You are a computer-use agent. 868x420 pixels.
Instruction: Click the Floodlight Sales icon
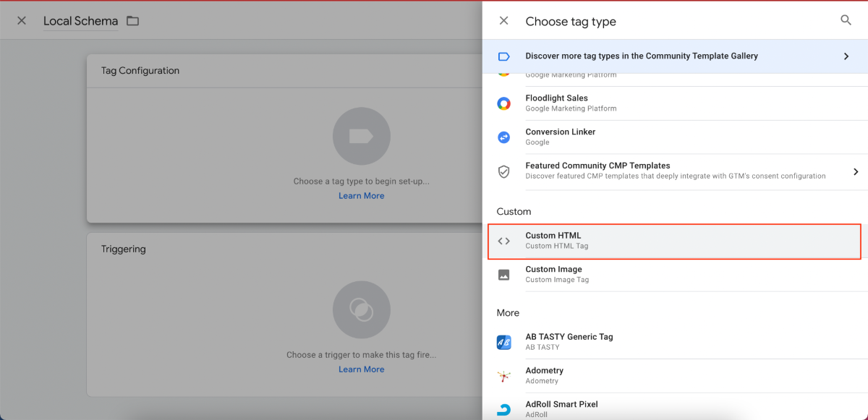tap(504, 103)
